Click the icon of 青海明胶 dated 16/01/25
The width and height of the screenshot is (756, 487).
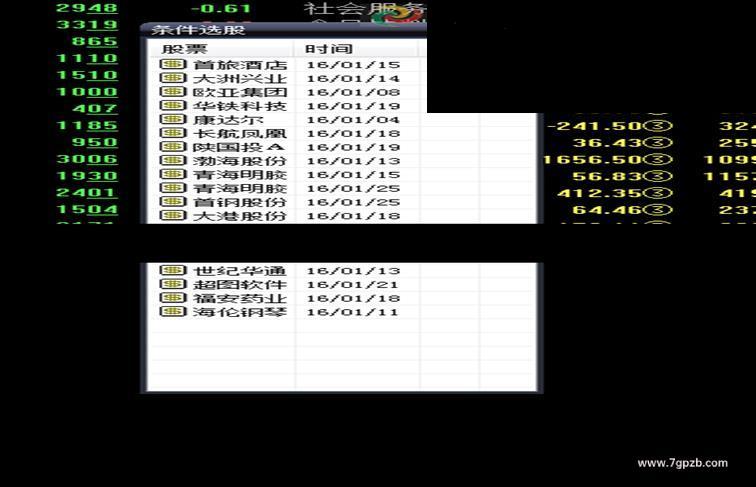click(x=173, y=188)
